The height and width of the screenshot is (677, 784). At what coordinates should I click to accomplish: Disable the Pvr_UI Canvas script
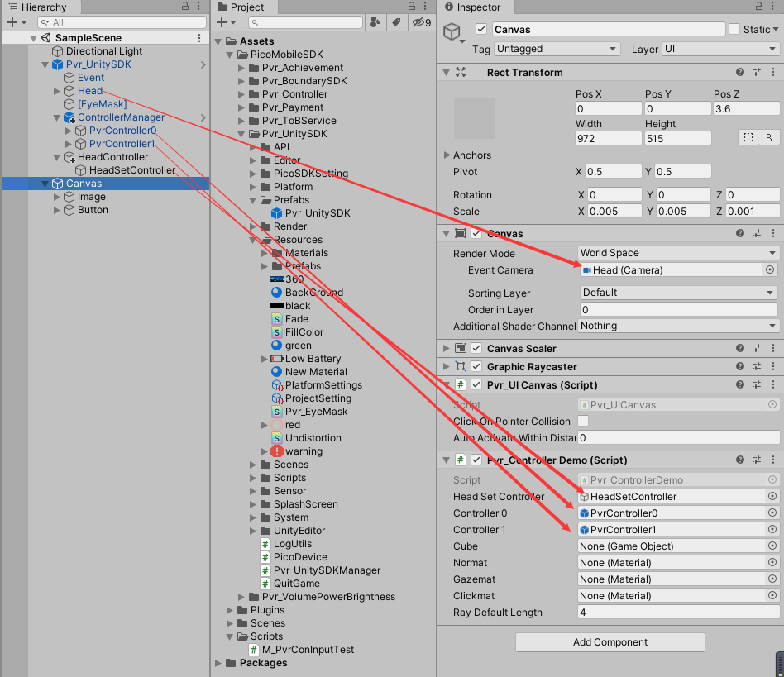(x=476, y=384)
